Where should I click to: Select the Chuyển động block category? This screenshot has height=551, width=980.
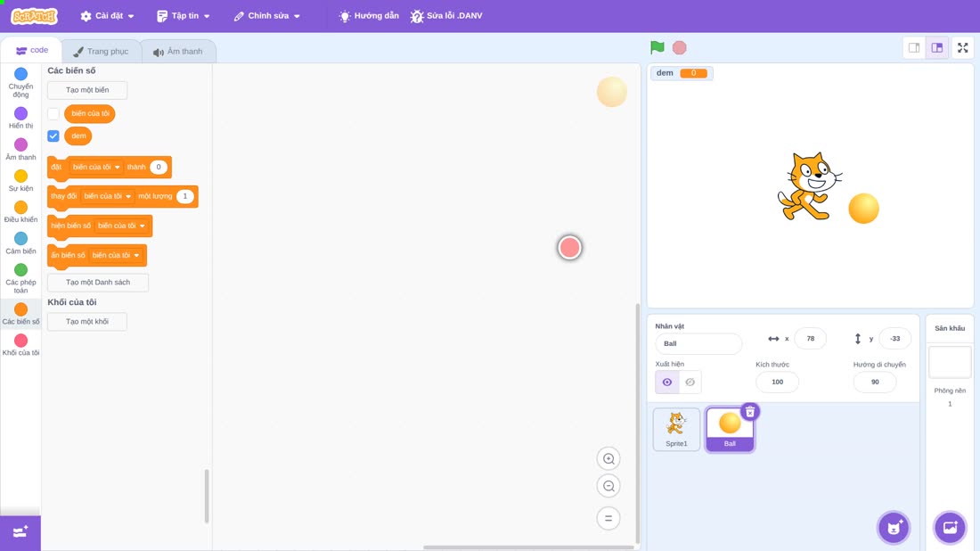point(20,83)
